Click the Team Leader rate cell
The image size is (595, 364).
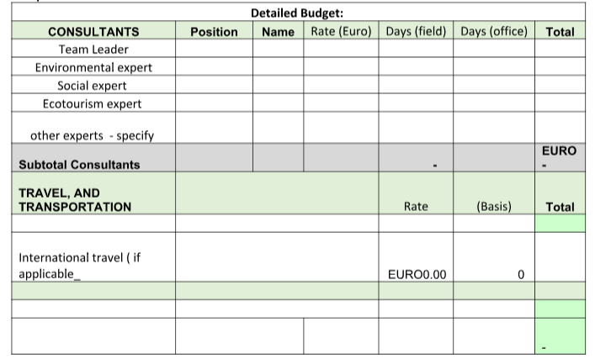[x=341, y=49]
